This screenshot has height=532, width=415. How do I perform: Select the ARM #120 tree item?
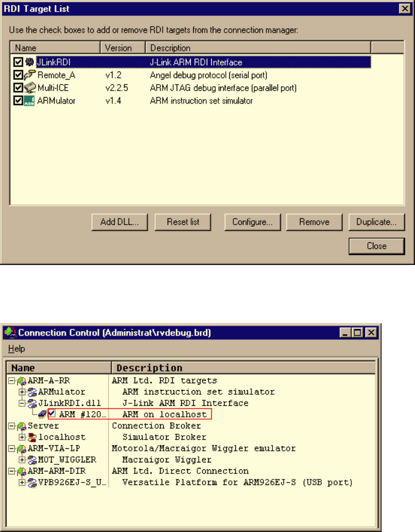(83, 414)
